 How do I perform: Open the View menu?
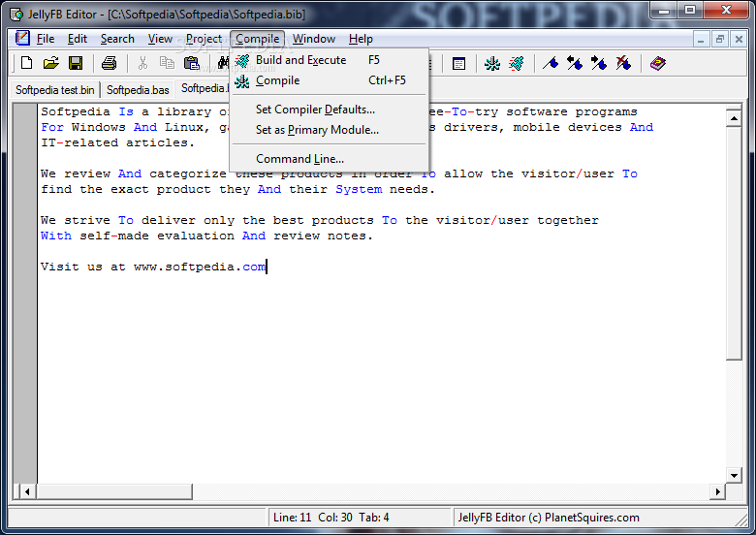160,39
